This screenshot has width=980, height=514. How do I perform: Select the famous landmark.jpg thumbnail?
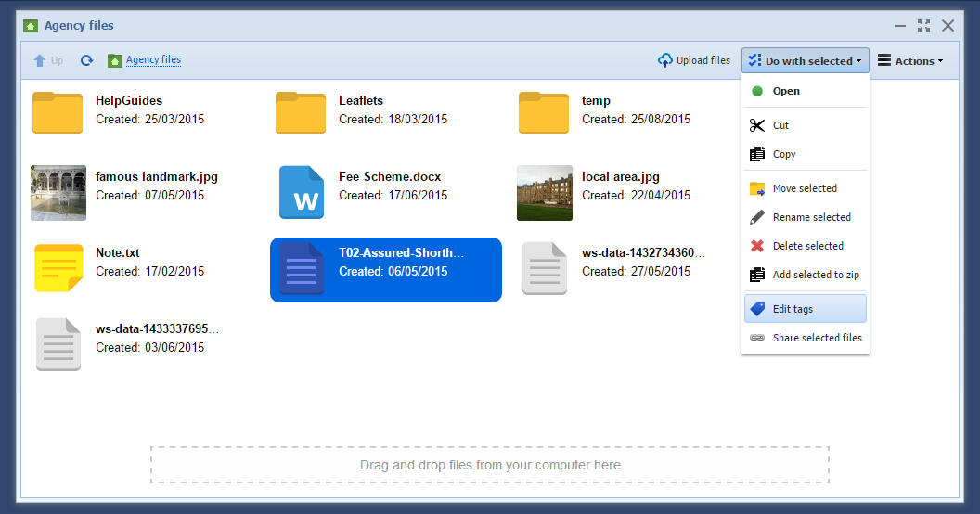(x=58, y=193)
